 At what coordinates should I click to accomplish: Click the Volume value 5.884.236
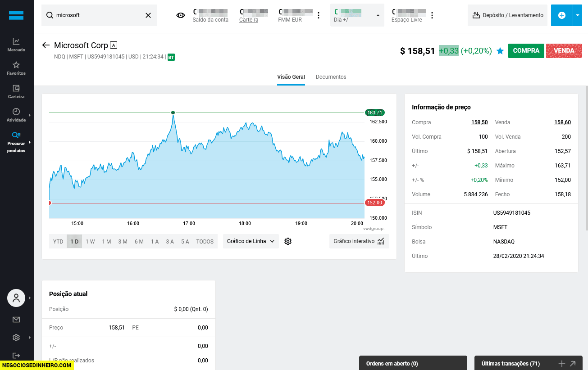476,194
